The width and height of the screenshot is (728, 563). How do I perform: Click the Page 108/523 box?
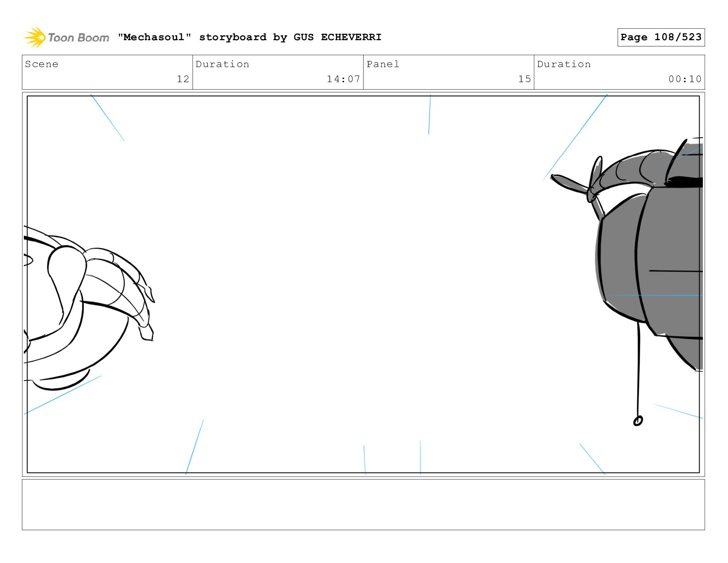click(x=661, y=37)
